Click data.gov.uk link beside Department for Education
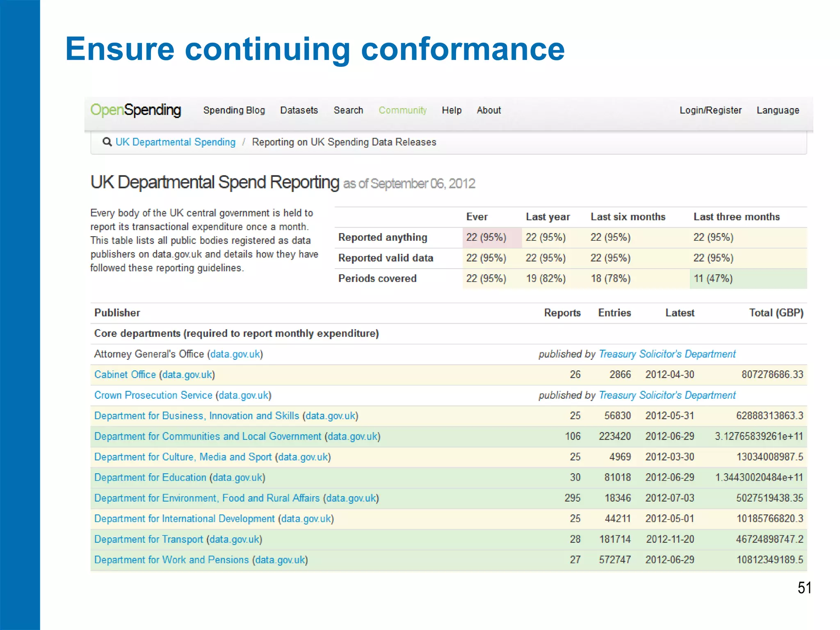The height and width of the screenshot is (630, 840). (x=238, y=477)
